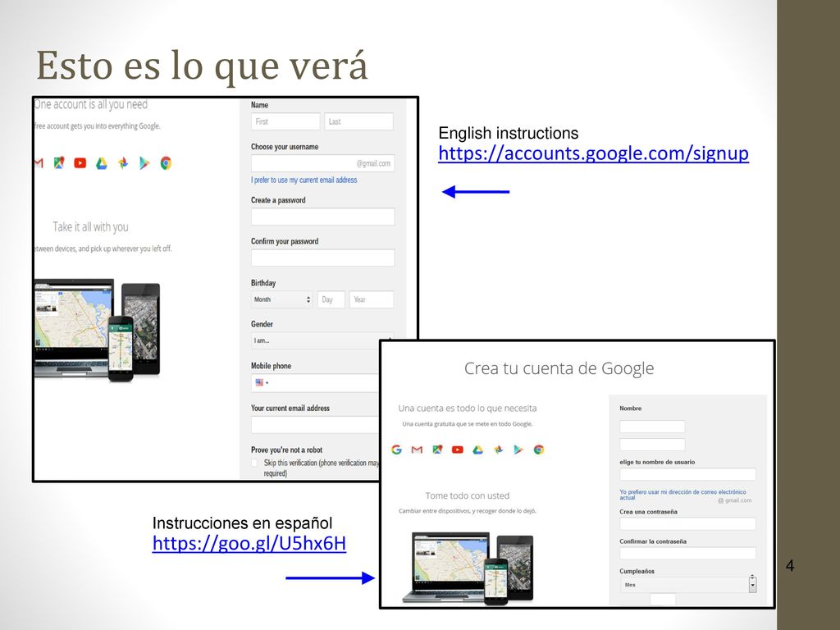Screen dimensions: 840x630
Task: Click the Google Play icon in Spanish screenshot
Action: pyautogui.click(x=518, y=450)
